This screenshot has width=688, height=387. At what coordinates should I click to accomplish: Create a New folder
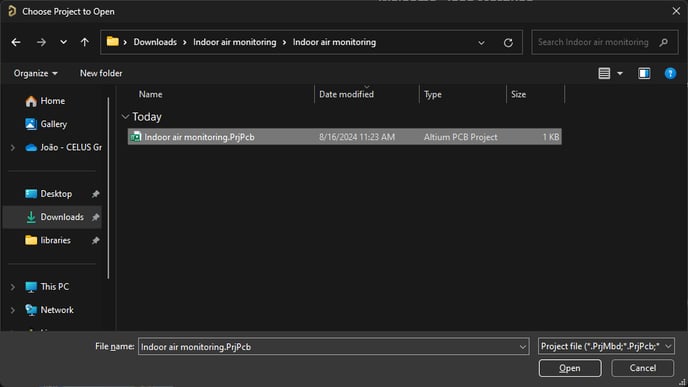coord(101,73)
